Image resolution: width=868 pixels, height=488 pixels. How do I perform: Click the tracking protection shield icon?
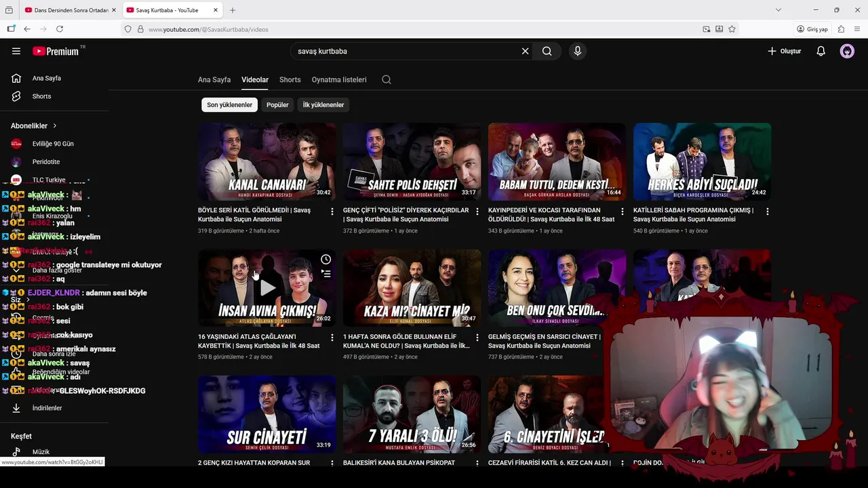tap(127, 29)
